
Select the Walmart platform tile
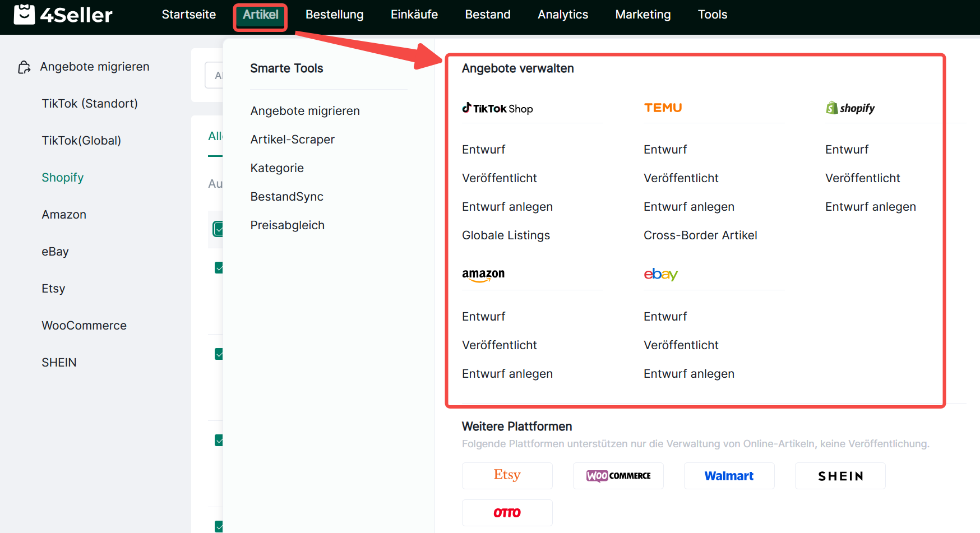coord(729,476)
